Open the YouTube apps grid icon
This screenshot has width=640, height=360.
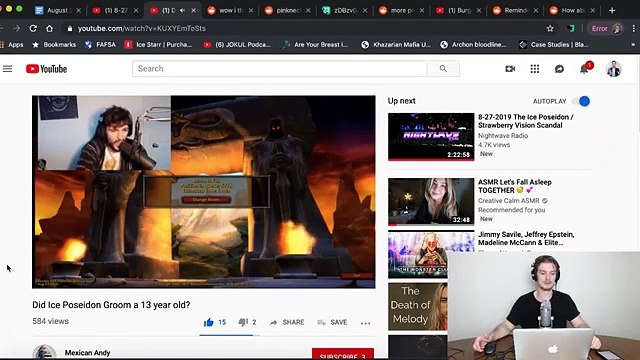(x=535, y=69)
